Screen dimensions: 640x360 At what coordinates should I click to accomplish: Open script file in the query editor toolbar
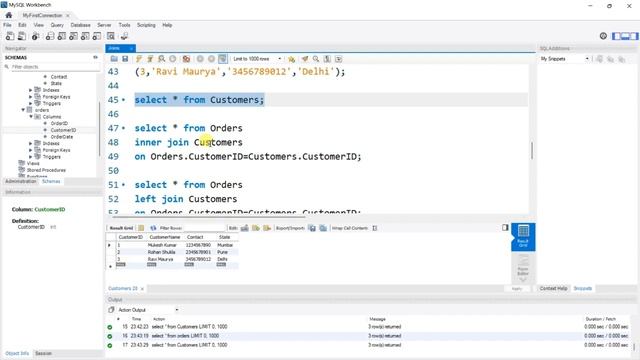[114, 59]
